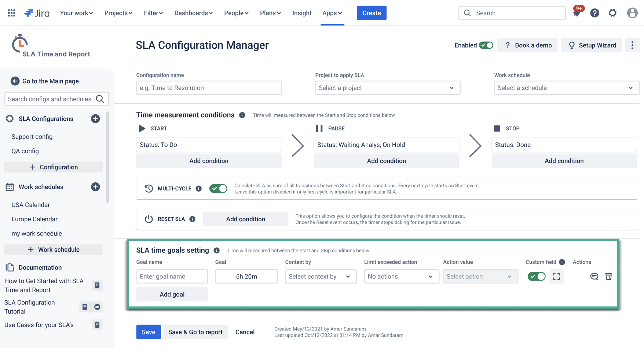Image resolution: width=644 pixels, height=348 pixels.
Task: Open the Dashboards menu
Action: [193, 13]
